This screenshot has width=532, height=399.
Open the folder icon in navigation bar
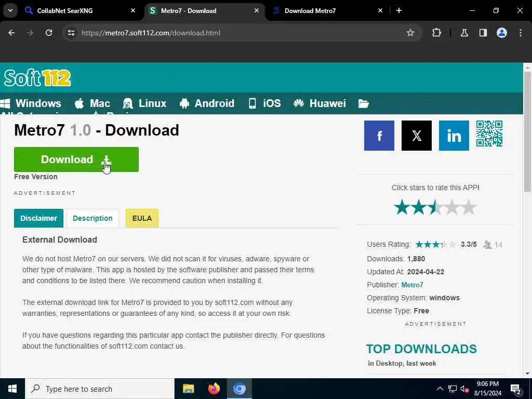click(363, 103)
